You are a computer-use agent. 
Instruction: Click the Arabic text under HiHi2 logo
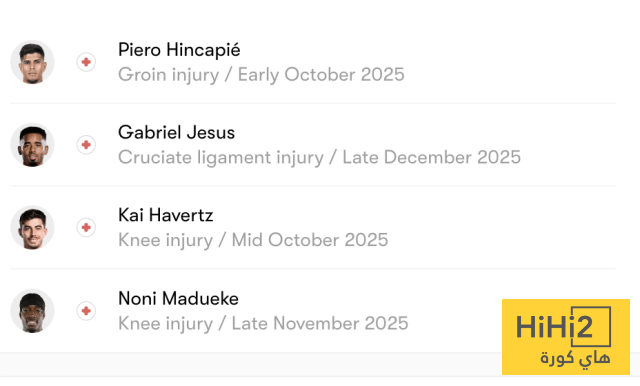[575, 359]
